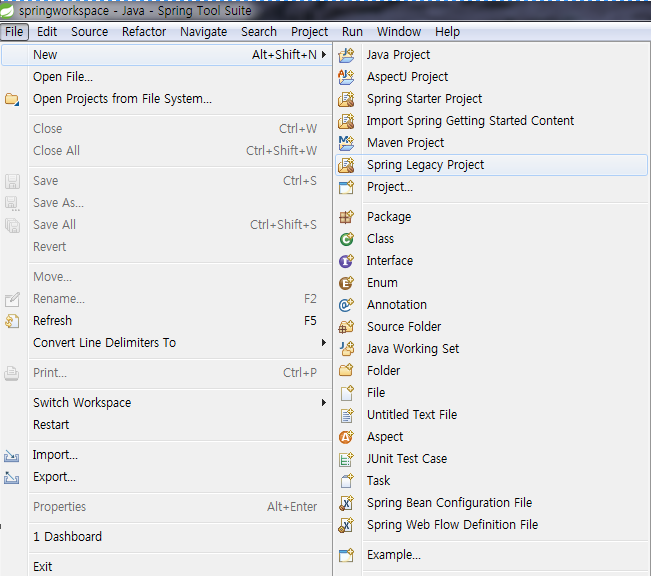Screen dimensions: 651x576
Task: Click the new File icon
Action: point(346,392)
